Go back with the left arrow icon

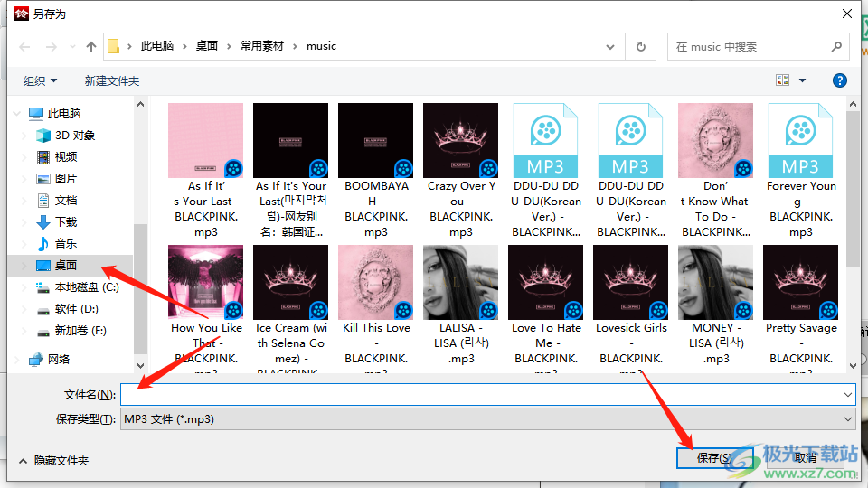coord(25,47)
